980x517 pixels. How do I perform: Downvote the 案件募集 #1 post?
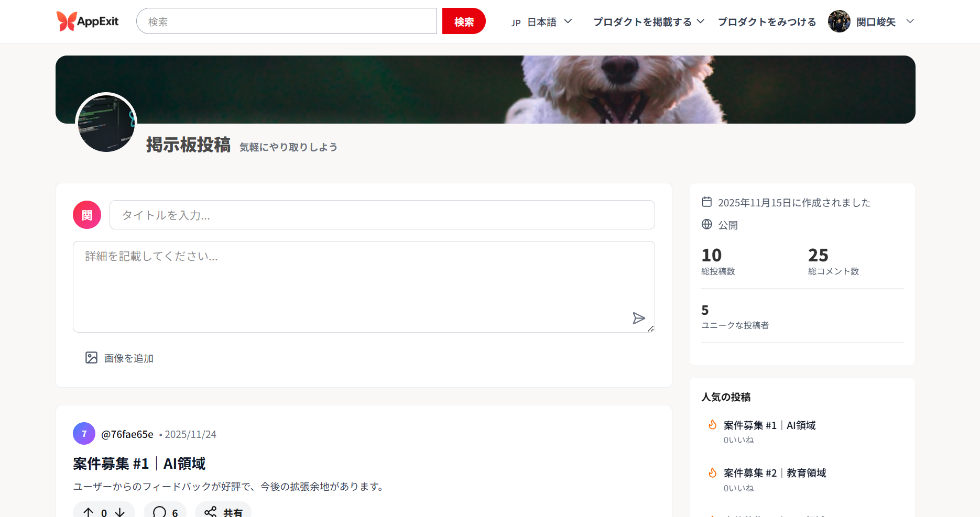pos(120,512)
